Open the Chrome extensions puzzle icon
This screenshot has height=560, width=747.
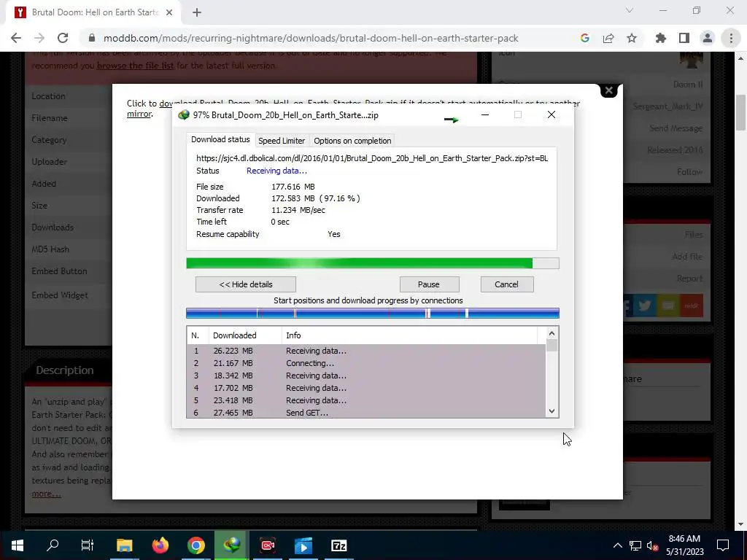click(660, 38)
